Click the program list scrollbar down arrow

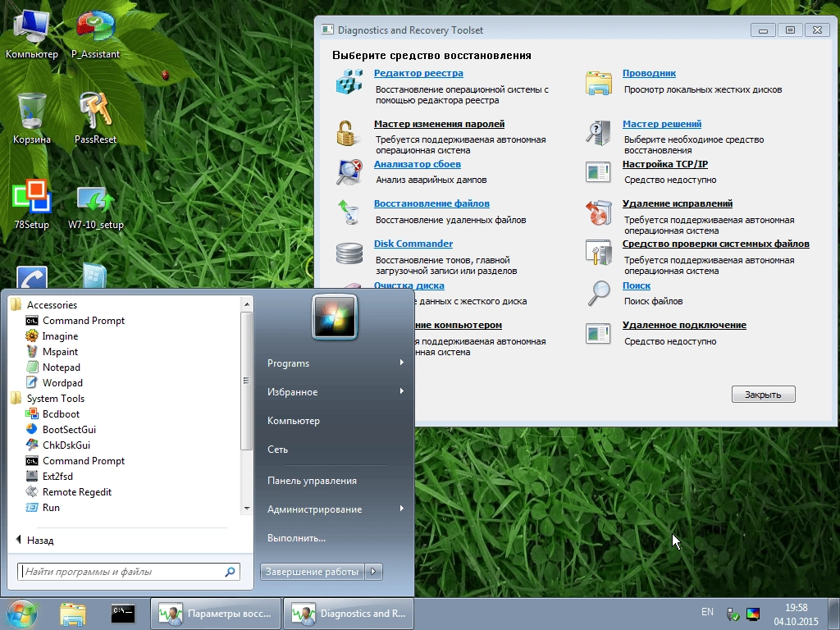[246, 509]
